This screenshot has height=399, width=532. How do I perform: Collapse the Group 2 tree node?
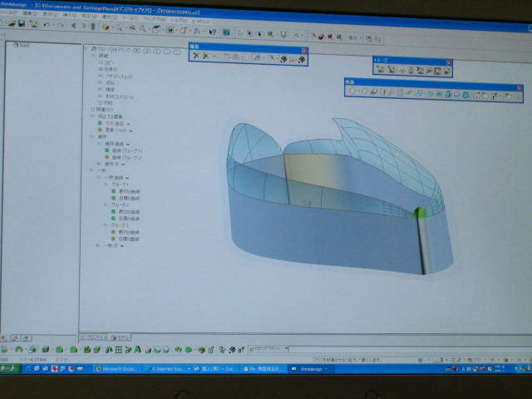coord(106,204)
